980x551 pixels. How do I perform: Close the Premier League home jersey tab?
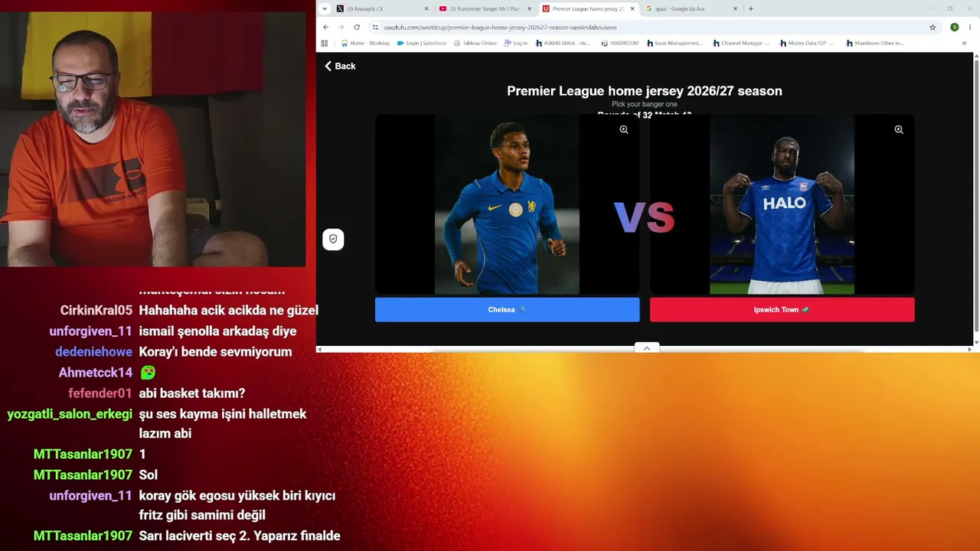tap(632, 8)
